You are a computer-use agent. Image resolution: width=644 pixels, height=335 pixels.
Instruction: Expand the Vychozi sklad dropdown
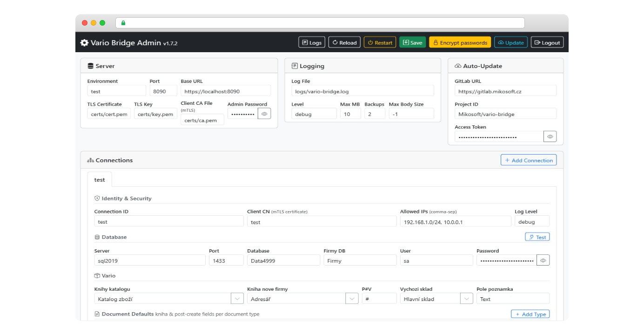(x=466, y=299)
